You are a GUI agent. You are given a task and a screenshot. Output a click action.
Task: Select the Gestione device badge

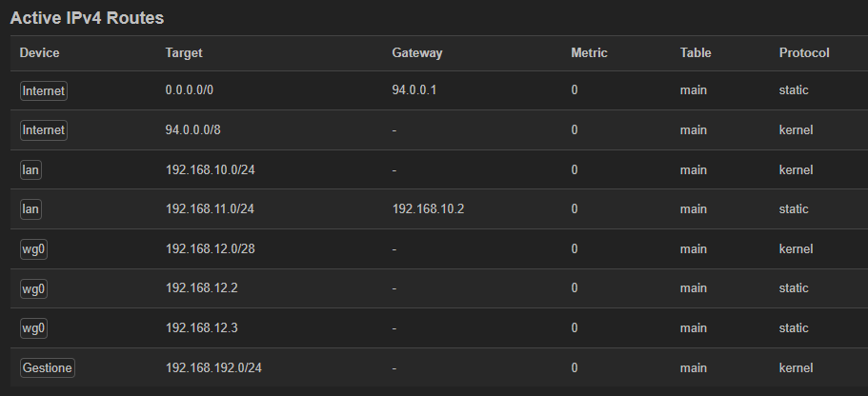[x=47, y=367]
